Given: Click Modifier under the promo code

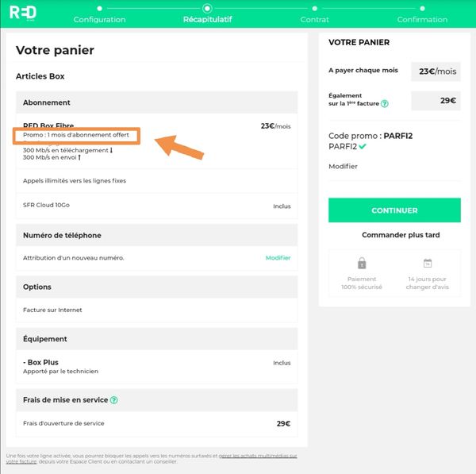Looking at the screenshot, I should pos(343,167).
